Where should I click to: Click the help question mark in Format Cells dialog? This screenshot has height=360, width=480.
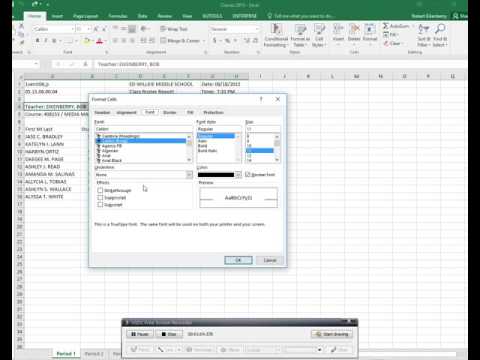tap(261, 99)
